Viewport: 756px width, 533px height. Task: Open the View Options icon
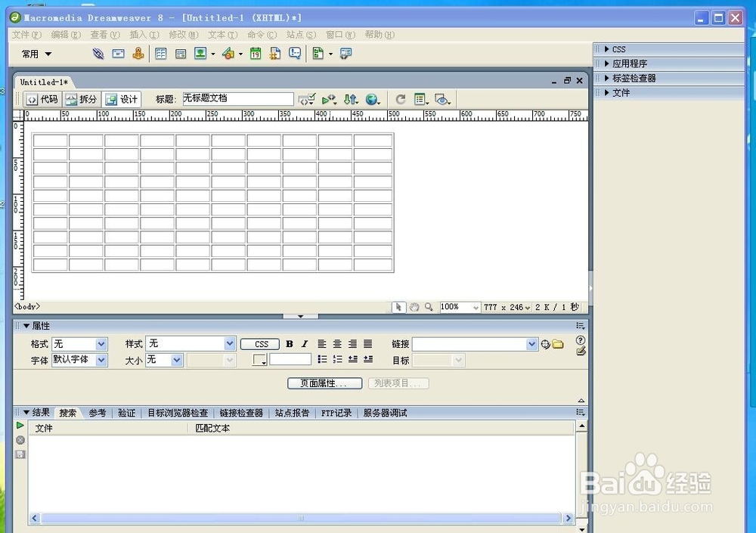(x=421, y=99)
